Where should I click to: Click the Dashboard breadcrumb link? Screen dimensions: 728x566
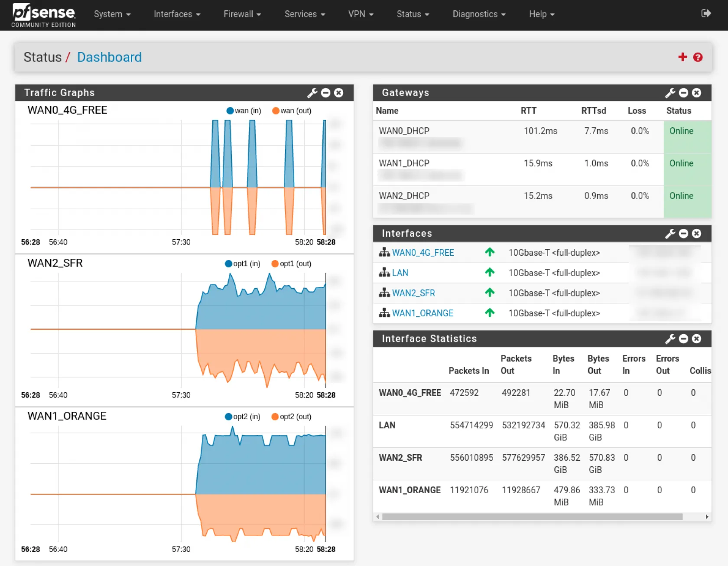pyautogui.click(x=109, y=57)
